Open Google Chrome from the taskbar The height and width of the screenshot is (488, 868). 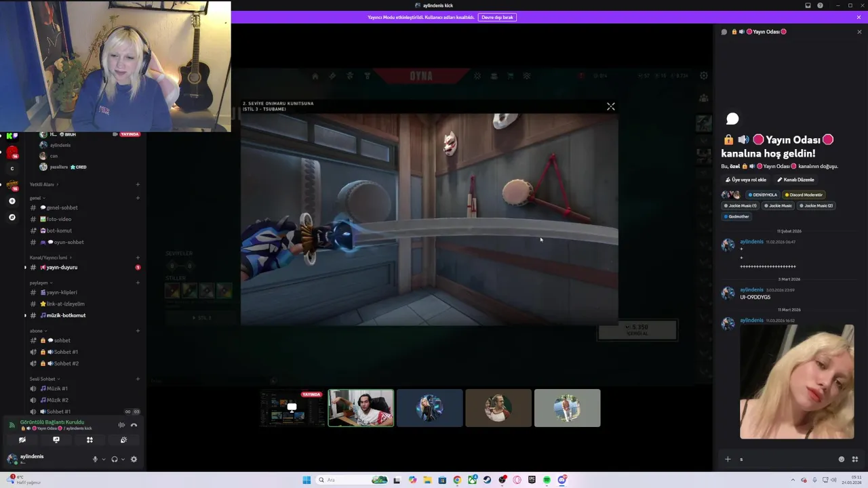(457, 480)
